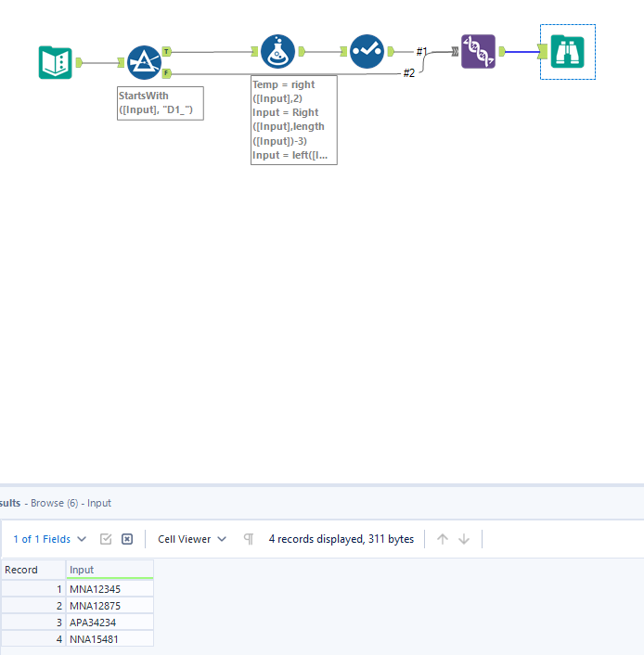Click the previous record up arrow
644x655 pixels.
tap(443, 539)
